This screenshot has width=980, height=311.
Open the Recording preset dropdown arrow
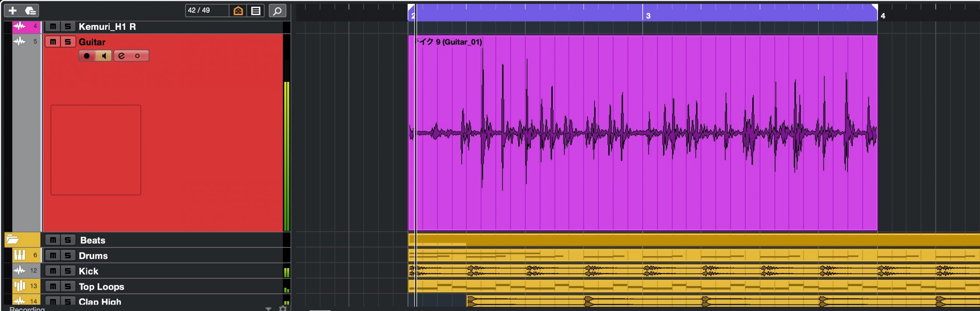(268, 308)
